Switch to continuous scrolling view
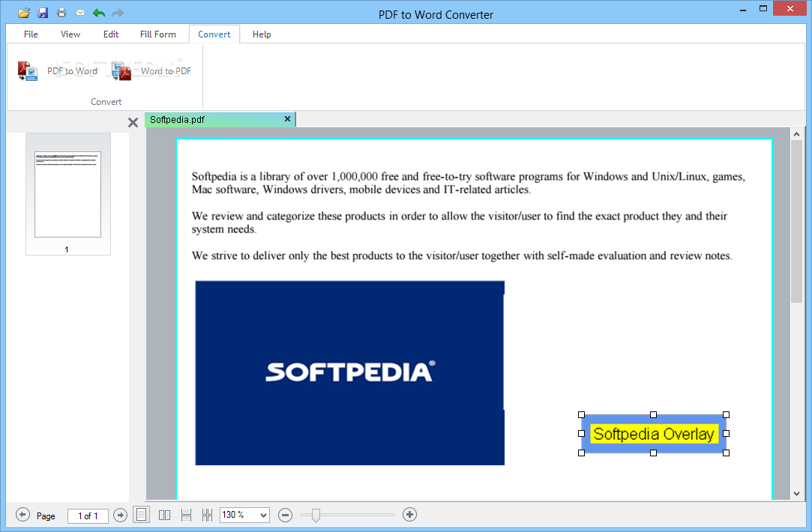Viewport: 812px width, 532px height. pyautogui.click(x=187, y=515)
